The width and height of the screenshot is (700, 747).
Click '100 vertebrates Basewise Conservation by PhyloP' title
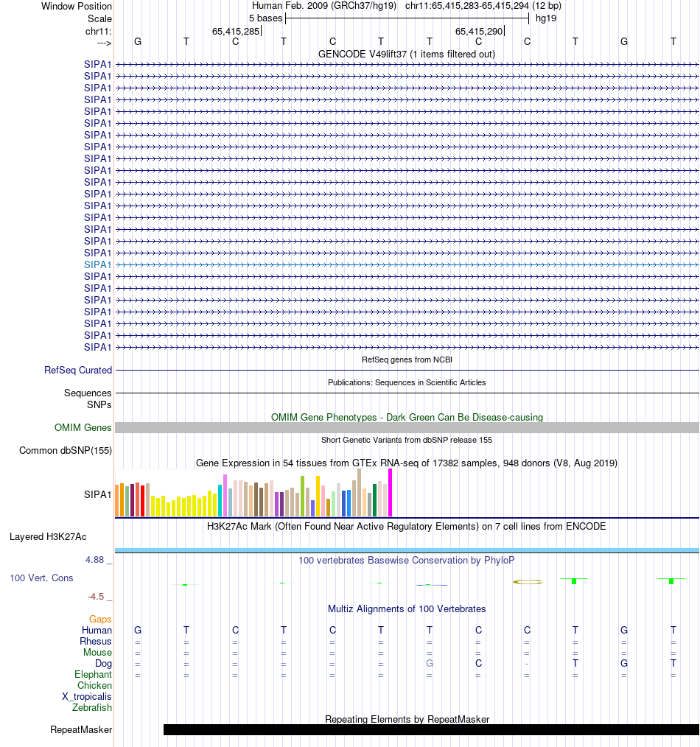[x=407, y=560]
